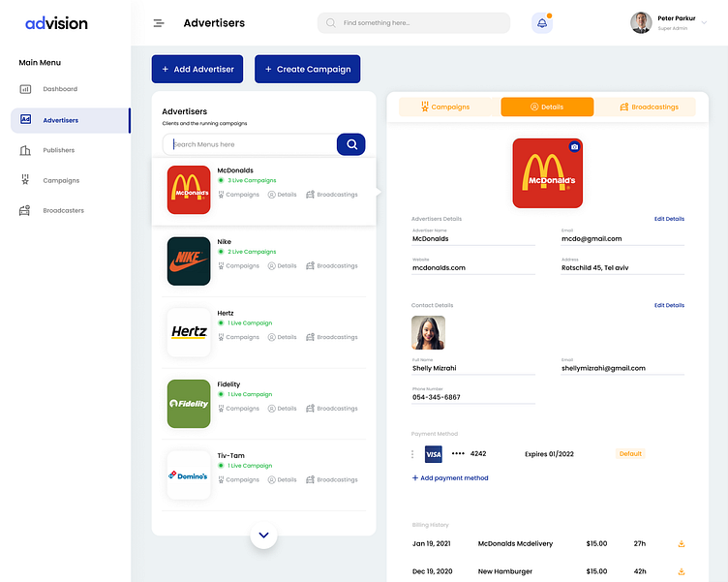Open Details for Hertz row
The height and width of the screenshot is (582, 728).
[x=282, y=337]
